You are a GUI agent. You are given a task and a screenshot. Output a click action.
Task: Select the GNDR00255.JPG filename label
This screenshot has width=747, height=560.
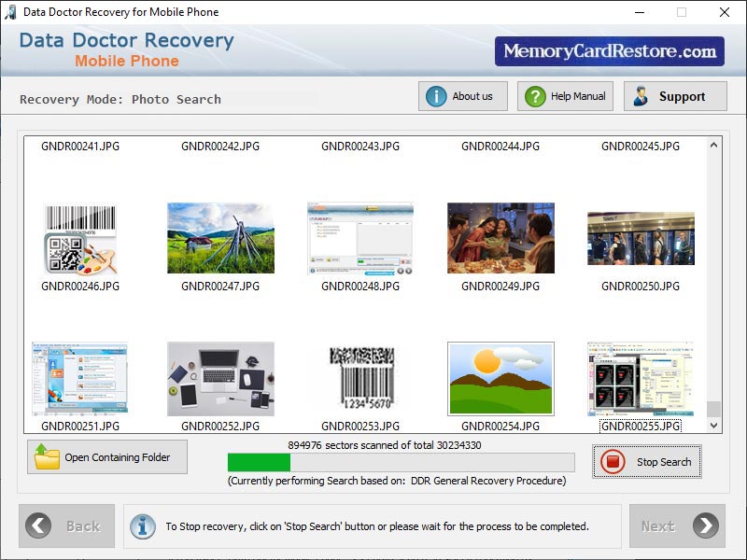640,426
